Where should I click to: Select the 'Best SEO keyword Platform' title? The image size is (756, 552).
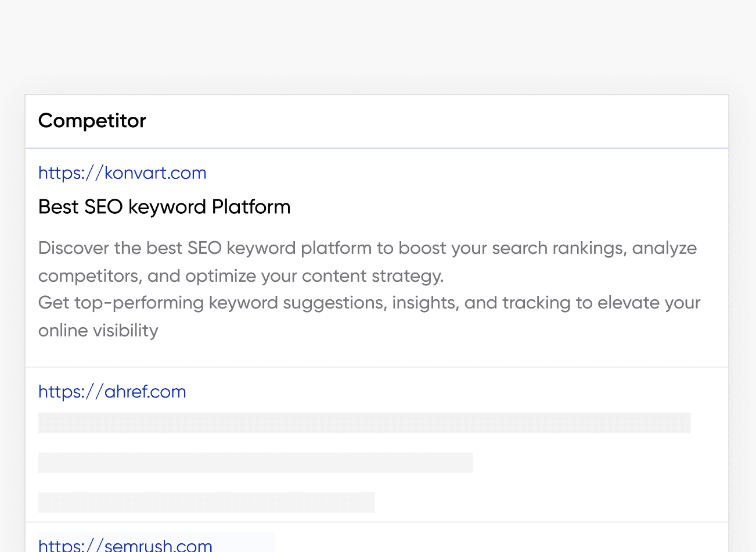164,207
